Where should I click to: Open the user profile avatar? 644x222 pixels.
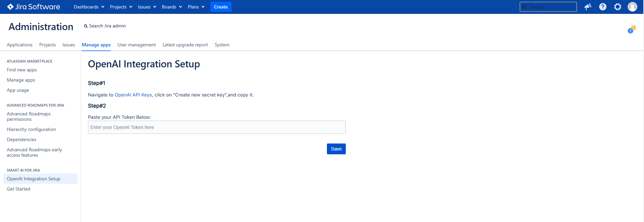point(632,7)
